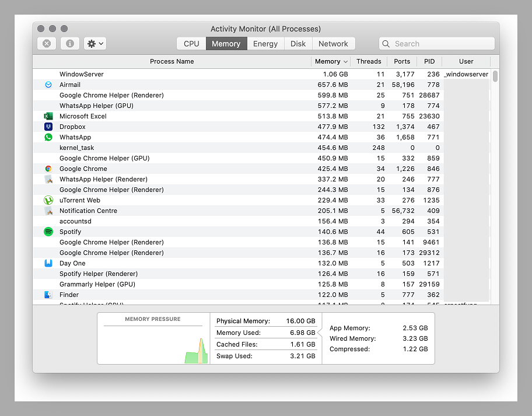
Task: Click the Dropbox icon in the list
Action: [48, 127]
